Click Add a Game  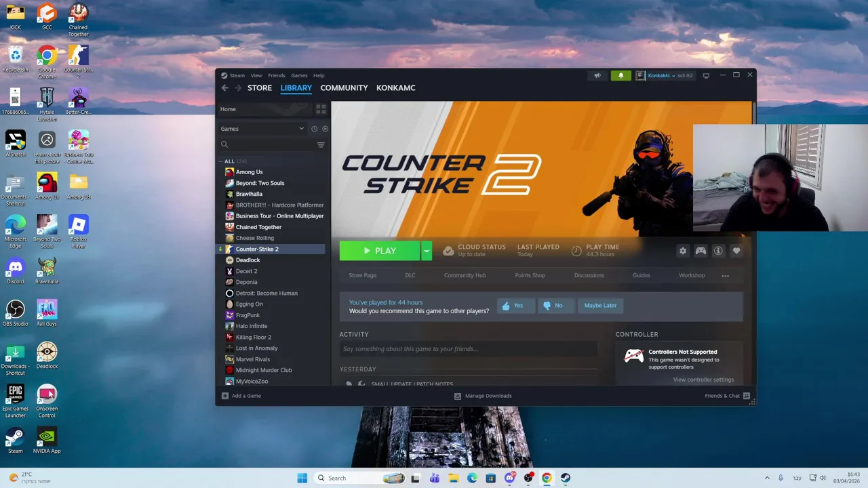[241, 396]
